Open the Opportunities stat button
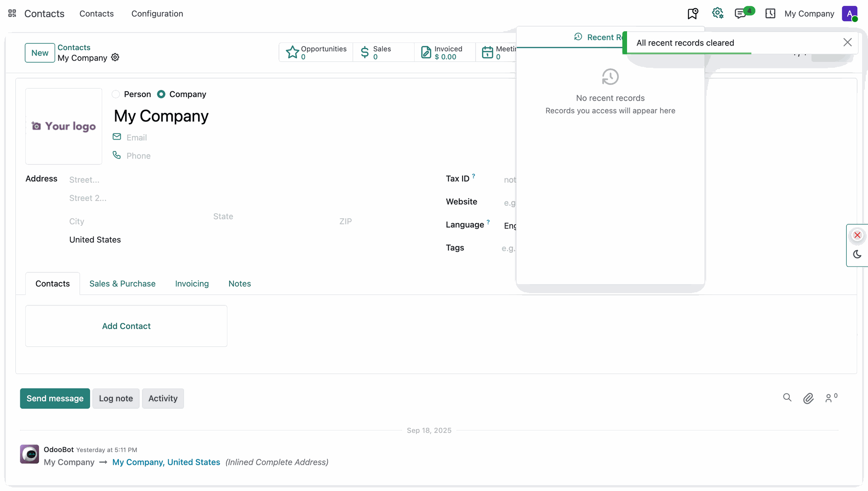 316,52
